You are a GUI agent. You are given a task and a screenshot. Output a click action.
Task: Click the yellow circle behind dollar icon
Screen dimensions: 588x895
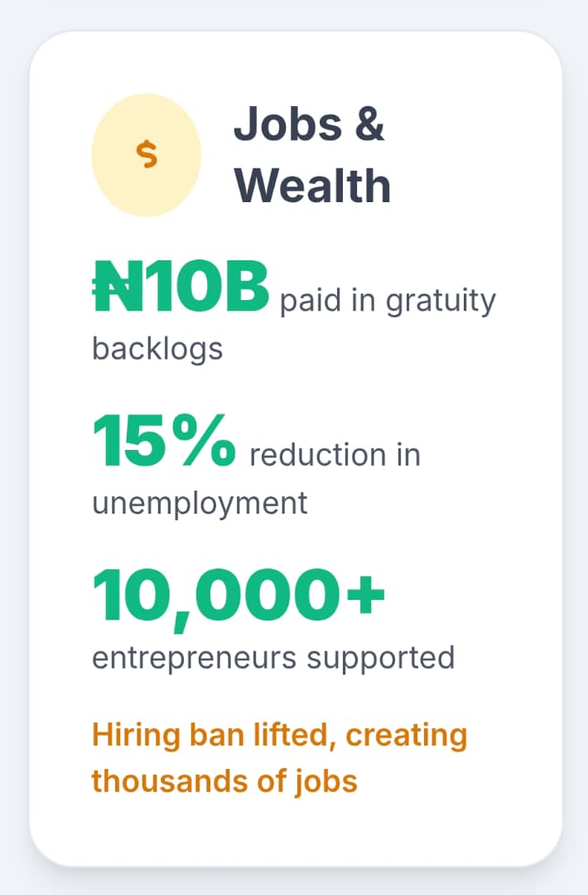pyautogui.click(x=147, y=155)
